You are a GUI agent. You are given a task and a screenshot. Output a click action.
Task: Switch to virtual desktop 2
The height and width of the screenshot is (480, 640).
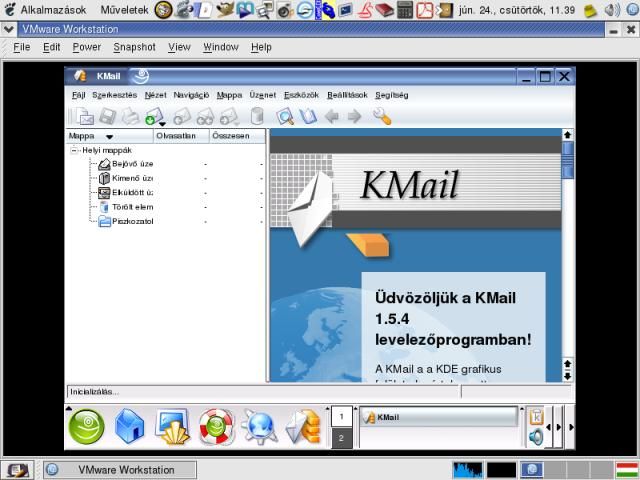tap(340, 438)
